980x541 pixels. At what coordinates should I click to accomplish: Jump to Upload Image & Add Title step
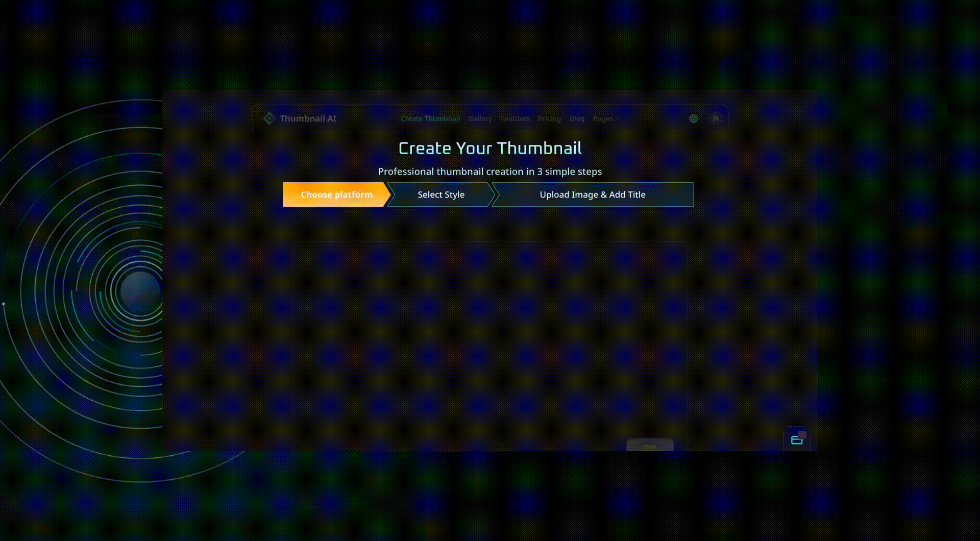tap(592, 194)
